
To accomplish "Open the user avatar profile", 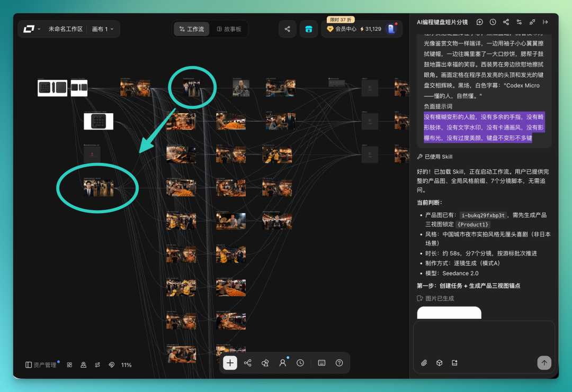I will click(391, 29).
